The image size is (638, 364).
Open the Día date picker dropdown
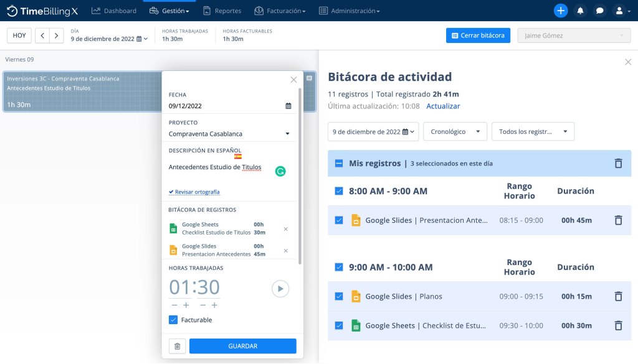[109, 39]
